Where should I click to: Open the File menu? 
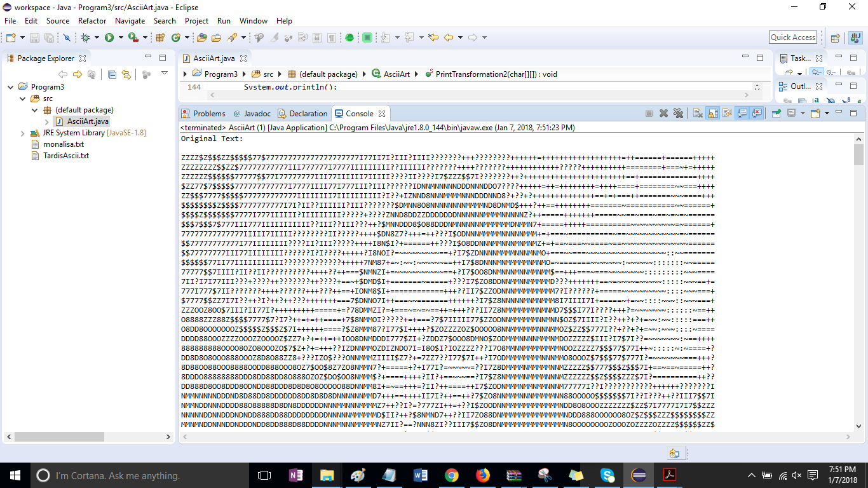tap(10, 21)
